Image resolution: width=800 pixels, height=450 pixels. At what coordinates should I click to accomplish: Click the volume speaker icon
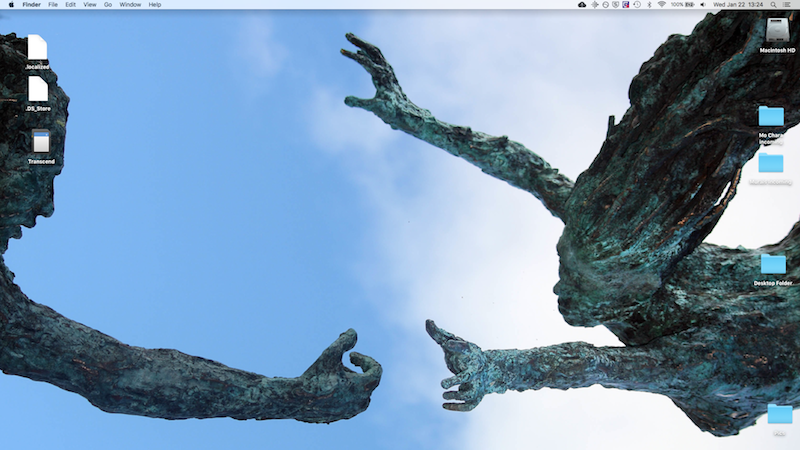702,5
